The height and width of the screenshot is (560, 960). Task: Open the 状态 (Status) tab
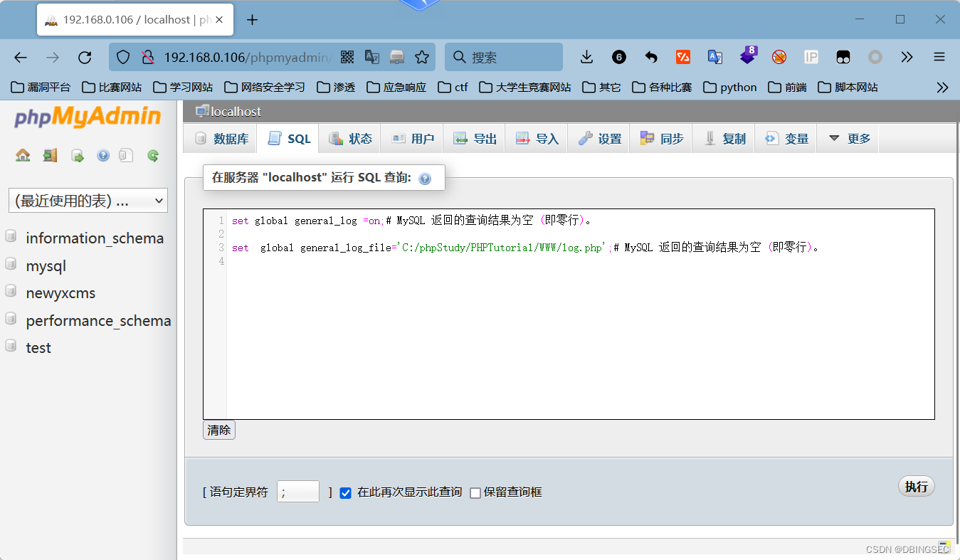tap(350, 139)
